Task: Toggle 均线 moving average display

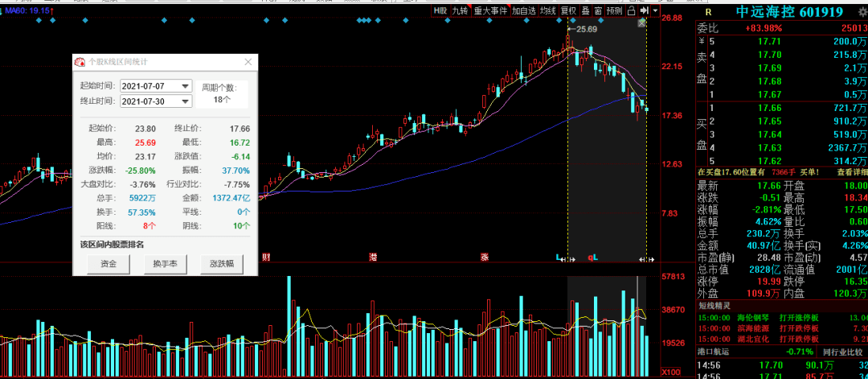Action: pos(547,10)
